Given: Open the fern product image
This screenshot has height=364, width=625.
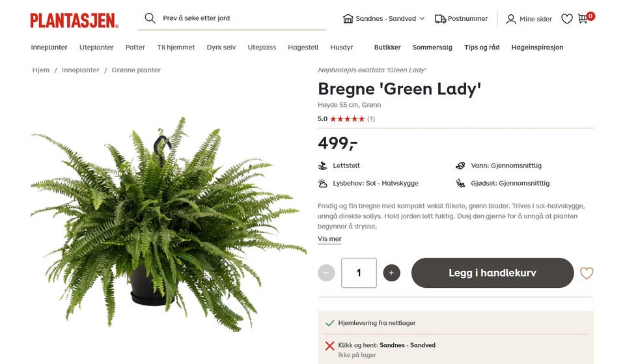Looking at the screenshot, I should (167, 225).
